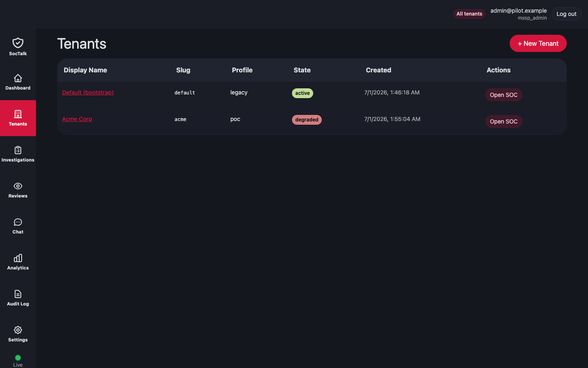Click the active state badge
This screenshot has height=368, width=588.
(x=303, y=93)
